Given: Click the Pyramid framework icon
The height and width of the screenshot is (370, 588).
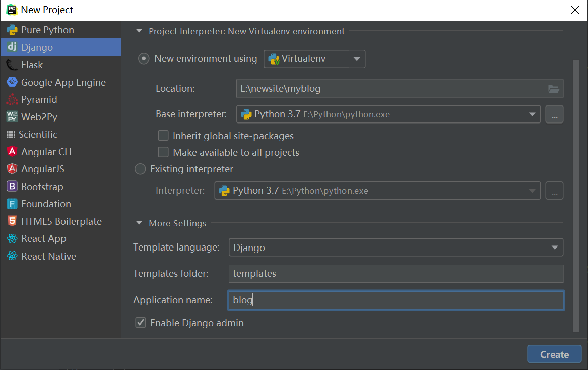Looking at the screenshot, I should coord(12,100).
